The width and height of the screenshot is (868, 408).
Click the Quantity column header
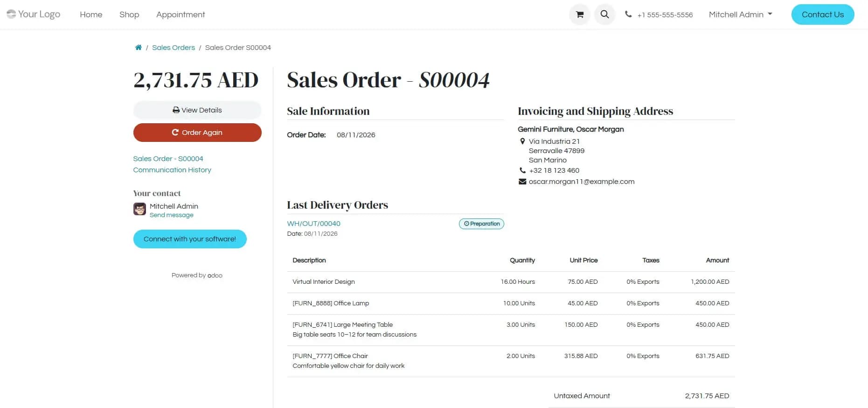tap(522, 260)
